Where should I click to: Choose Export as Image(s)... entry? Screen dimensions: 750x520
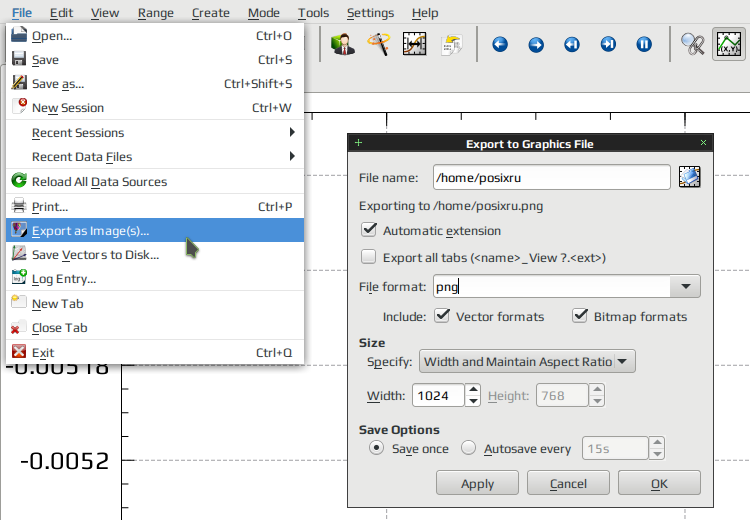click(155, 230)
